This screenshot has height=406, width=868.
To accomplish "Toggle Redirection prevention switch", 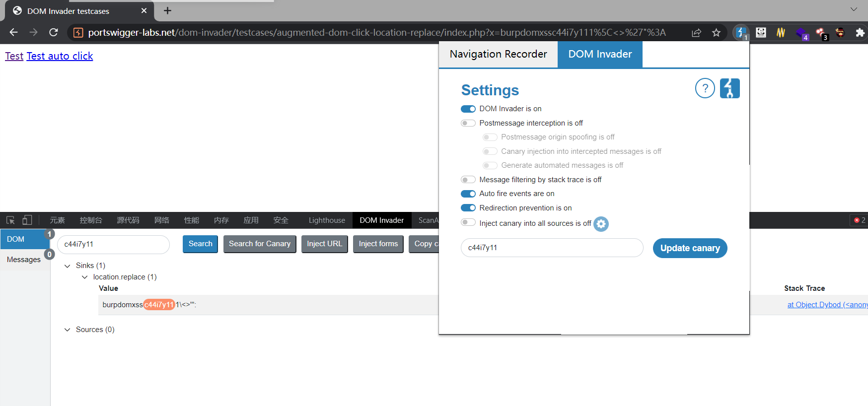I will point(468,208).
